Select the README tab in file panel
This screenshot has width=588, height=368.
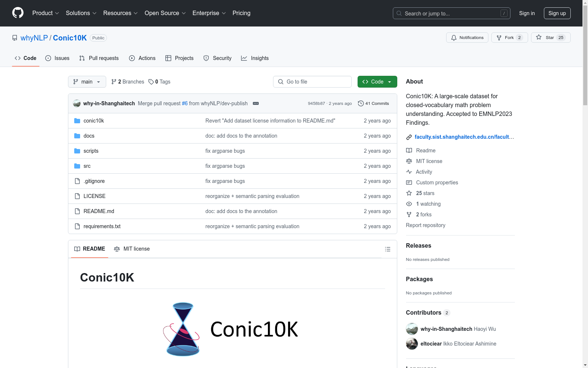pos(90,249)
